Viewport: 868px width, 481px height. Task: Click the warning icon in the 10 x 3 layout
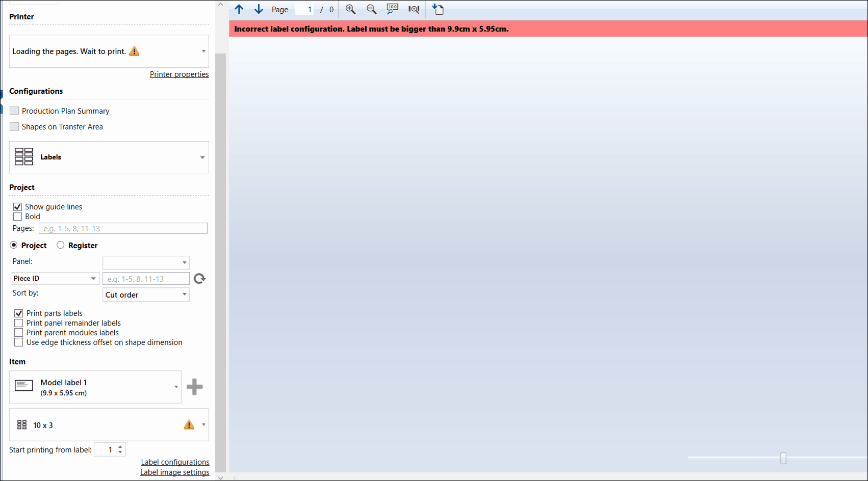(189, 424)
